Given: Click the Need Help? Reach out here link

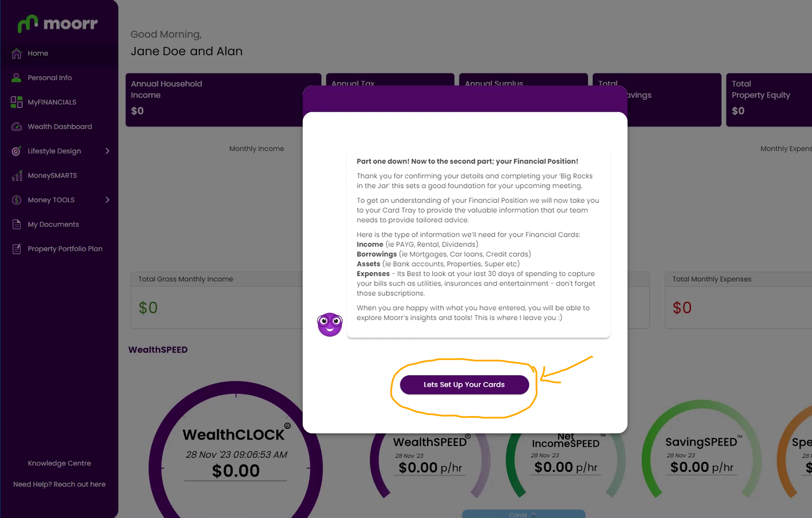Looking at the screenshot, I should [59, 484].
